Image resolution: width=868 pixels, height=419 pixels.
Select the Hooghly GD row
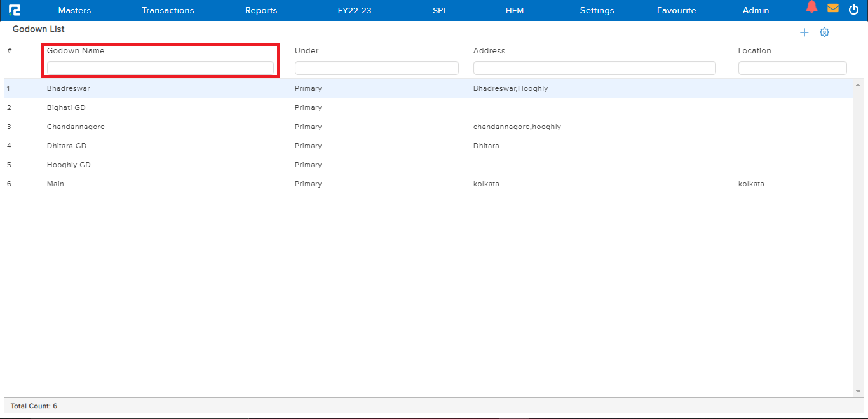point(69,165)
